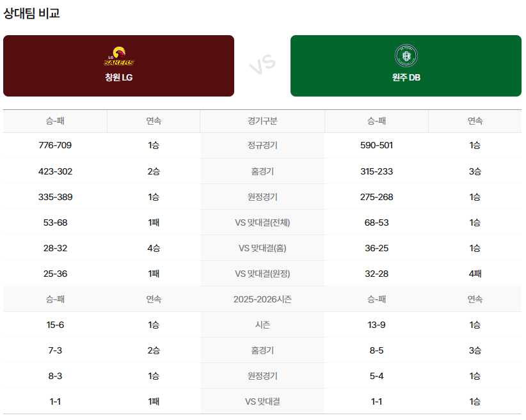Select the 15-6 season record cell
Viewport: 526px width, 420px height.
(x=55, y=325)
